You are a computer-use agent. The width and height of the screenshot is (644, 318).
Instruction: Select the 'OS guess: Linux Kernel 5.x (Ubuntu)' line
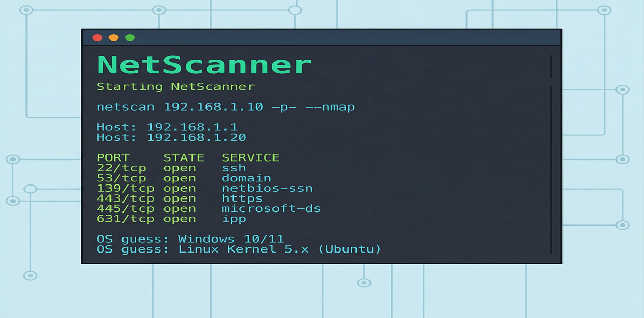[x=239, y=249]
